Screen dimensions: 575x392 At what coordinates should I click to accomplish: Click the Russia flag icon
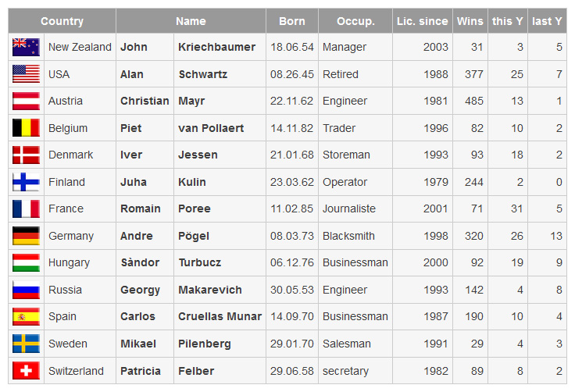coord(26,290)
